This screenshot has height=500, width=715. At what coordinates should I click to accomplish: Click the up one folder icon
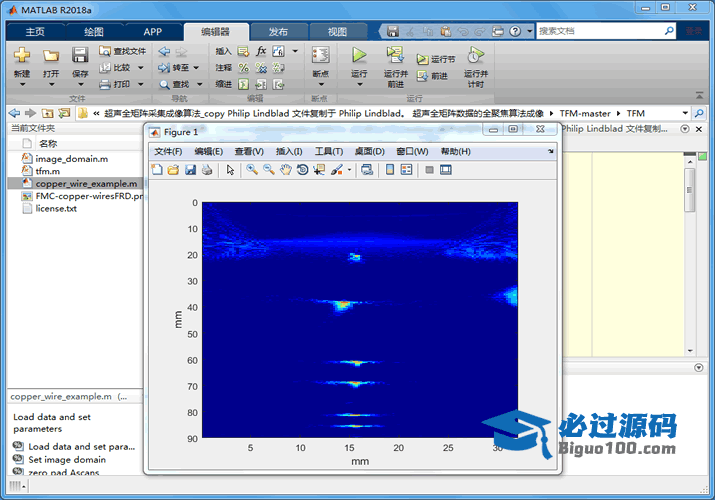[x=47, y=113]
